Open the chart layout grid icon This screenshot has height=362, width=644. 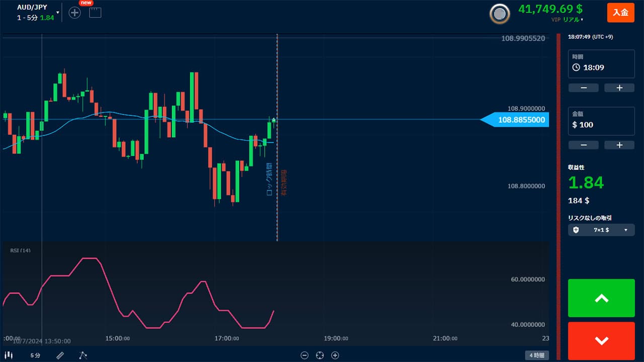[95, 13]
